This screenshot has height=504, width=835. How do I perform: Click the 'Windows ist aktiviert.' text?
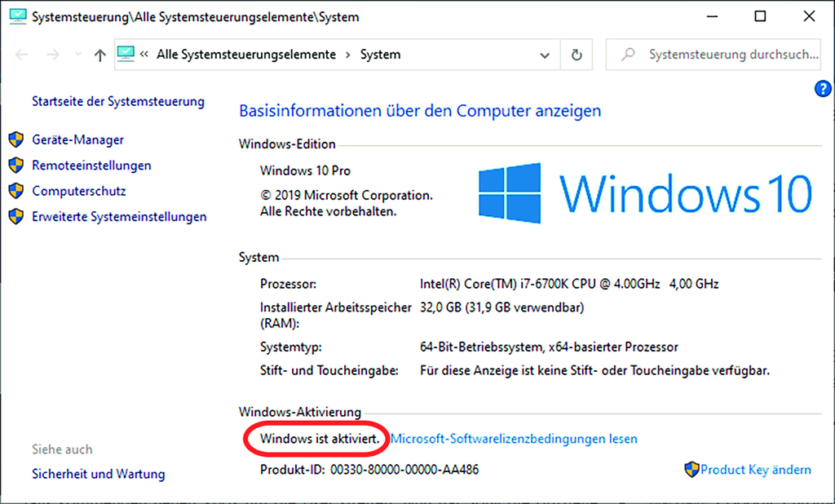point(320,439)
